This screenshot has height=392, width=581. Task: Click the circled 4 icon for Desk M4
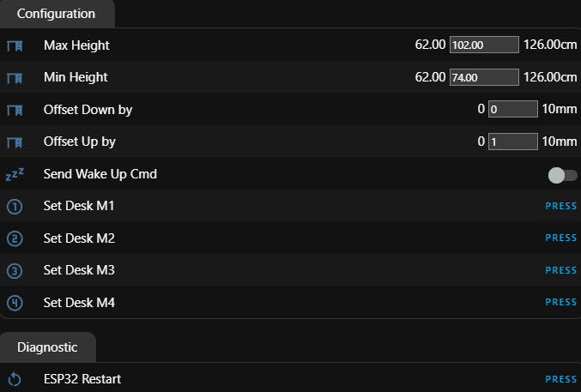15,303
